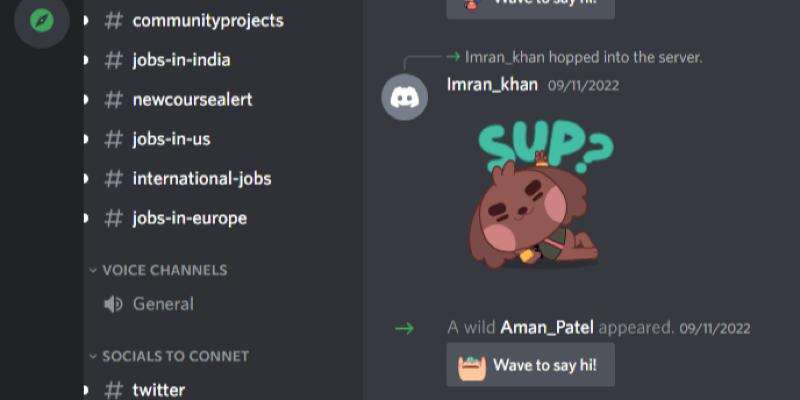Screen dimensions: 800x400
Task: Collapse the SOCIALS TO CONNET category
Action: tap(169, 356)
